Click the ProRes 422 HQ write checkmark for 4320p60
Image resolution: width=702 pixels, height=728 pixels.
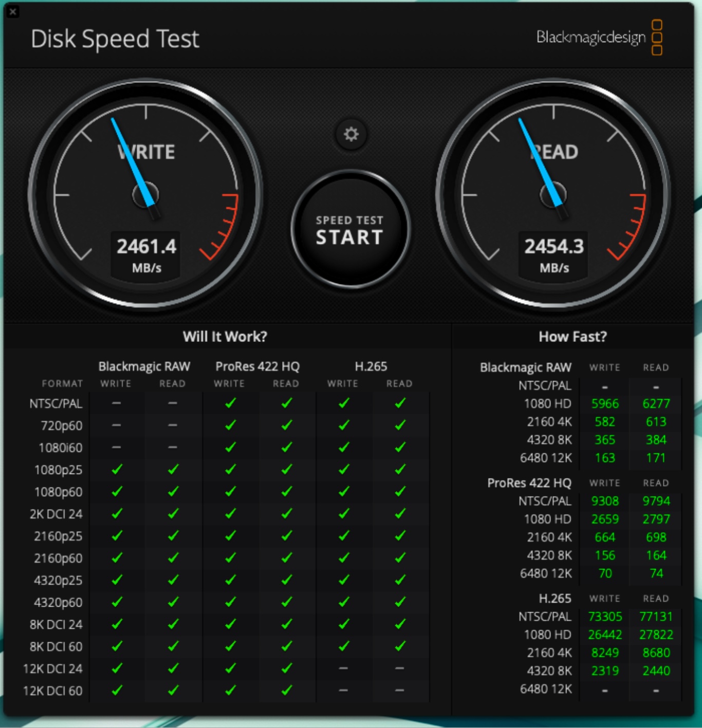(230, 602)
